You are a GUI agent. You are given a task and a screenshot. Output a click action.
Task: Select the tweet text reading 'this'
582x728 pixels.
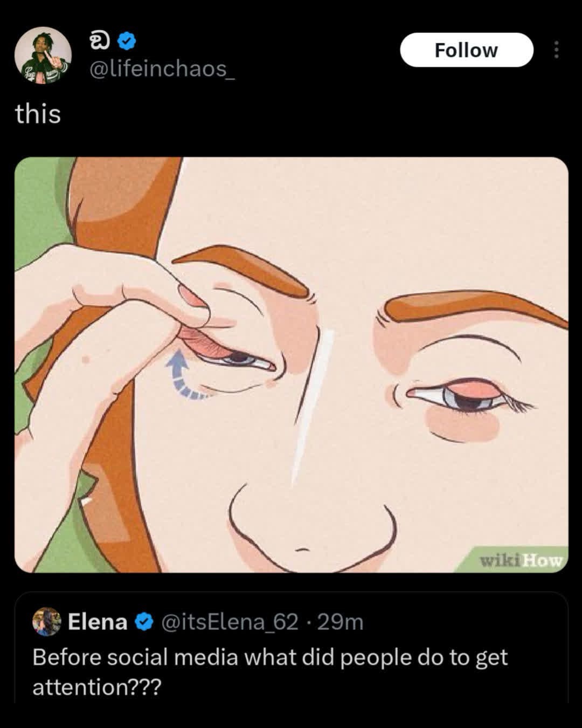point(38,114)
